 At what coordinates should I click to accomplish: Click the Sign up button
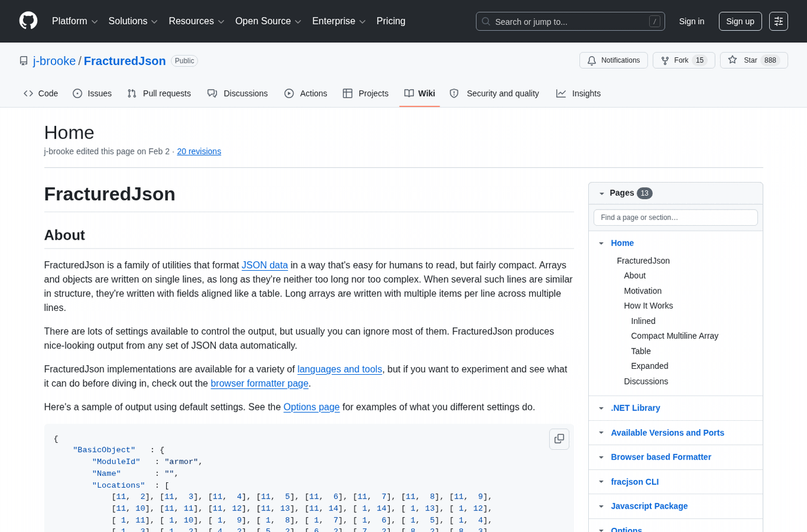[x=740, y=21]
